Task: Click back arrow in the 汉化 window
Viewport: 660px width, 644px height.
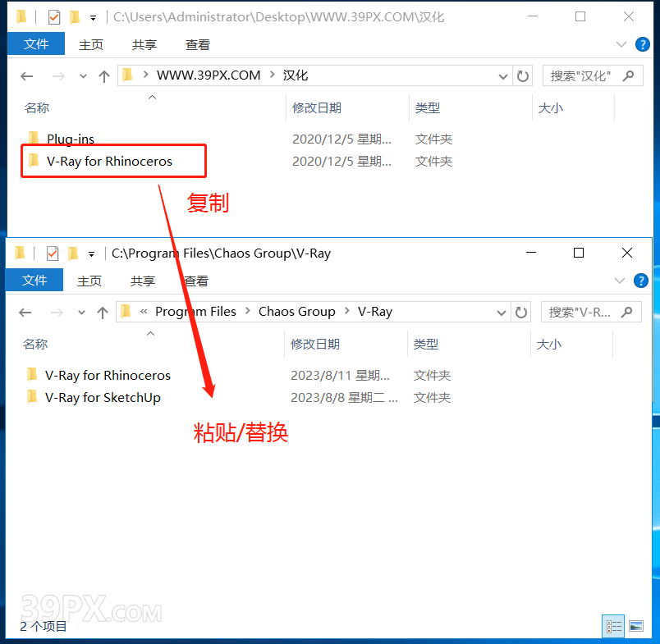Action: (x=27, y=76)
